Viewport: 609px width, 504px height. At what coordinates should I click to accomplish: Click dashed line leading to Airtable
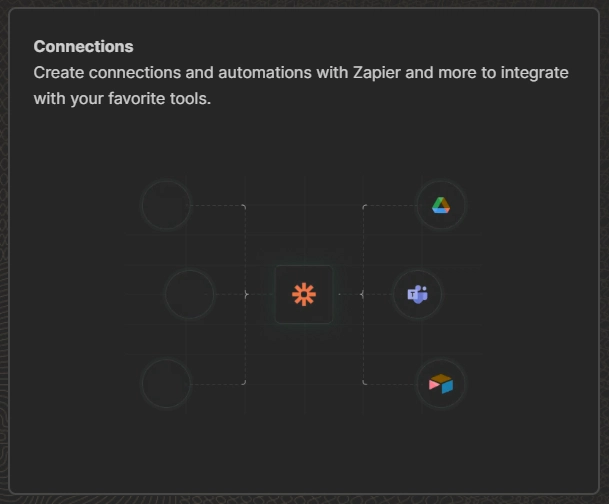pyautogui.click(x=390, y=384)
